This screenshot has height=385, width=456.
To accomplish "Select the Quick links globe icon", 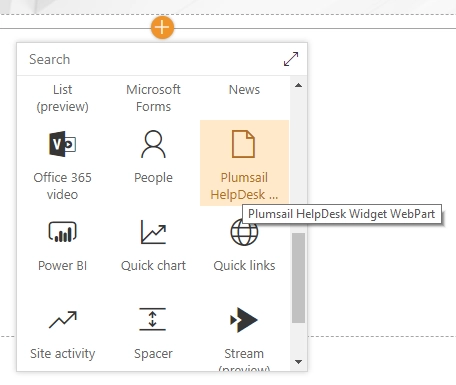I will [244, 232].
